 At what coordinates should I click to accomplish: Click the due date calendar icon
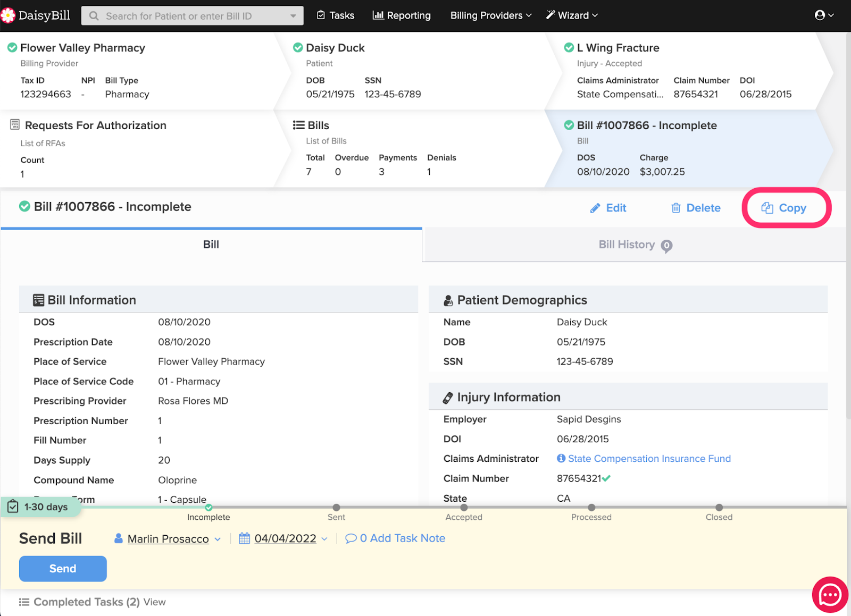244,538
